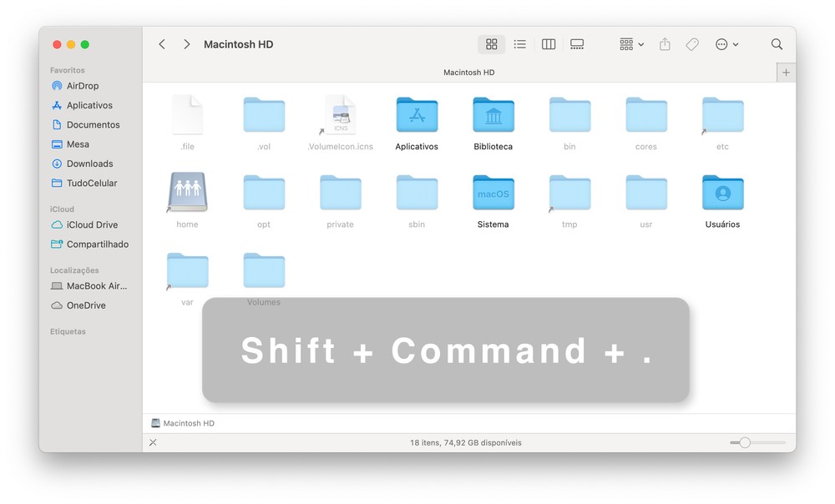Click the Share toolbar icon

[665, 44]
